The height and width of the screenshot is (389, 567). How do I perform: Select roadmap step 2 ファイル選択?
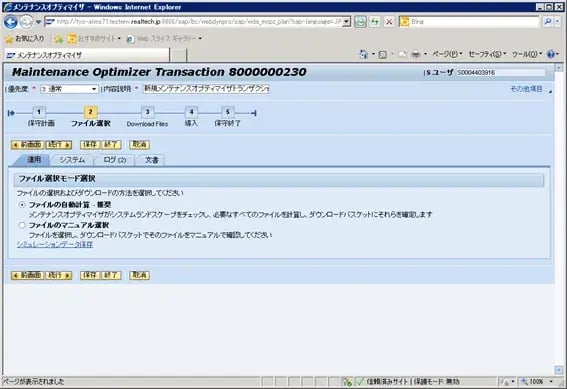[x=90, y=112]
